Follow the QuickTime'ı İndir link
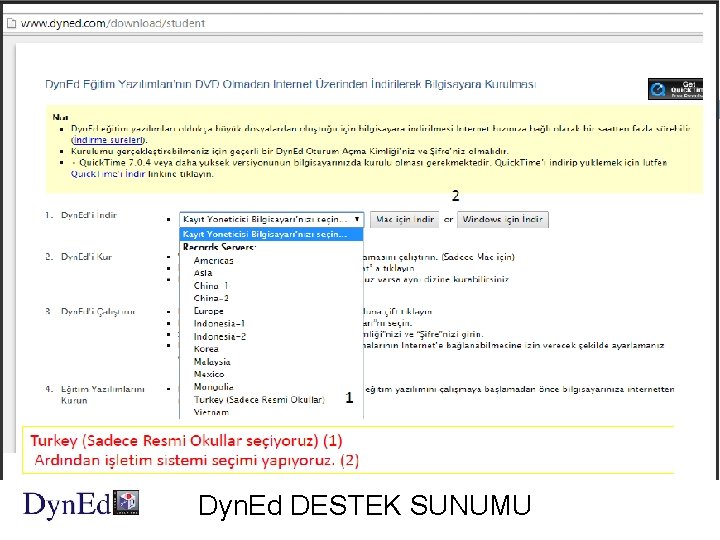Image resolution: width=720 pixels, height=540 pixels. (x=108, y=174)
